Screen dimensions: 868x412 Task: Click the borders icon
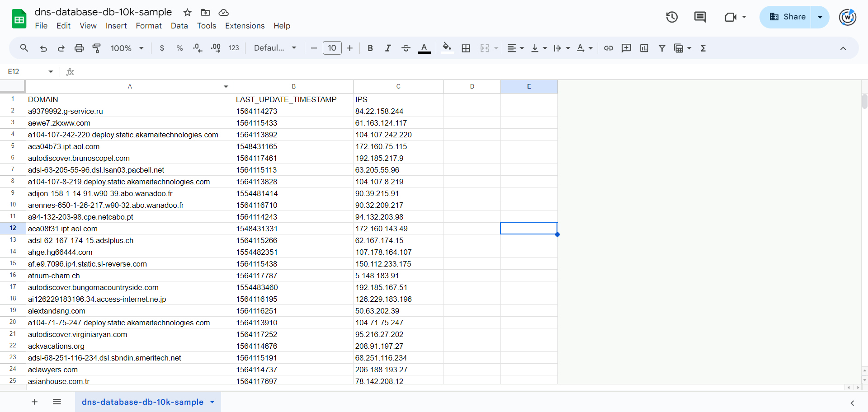tap(466, 48)
